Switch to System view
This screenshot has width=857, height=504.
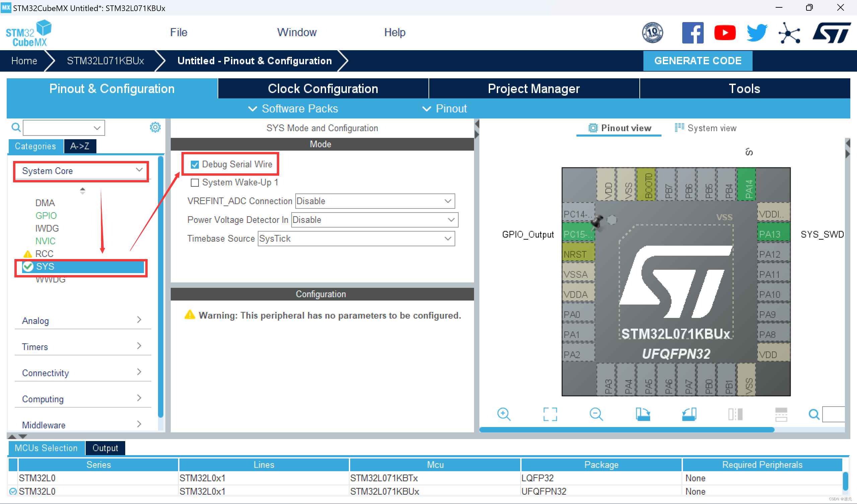pos(706,128)
